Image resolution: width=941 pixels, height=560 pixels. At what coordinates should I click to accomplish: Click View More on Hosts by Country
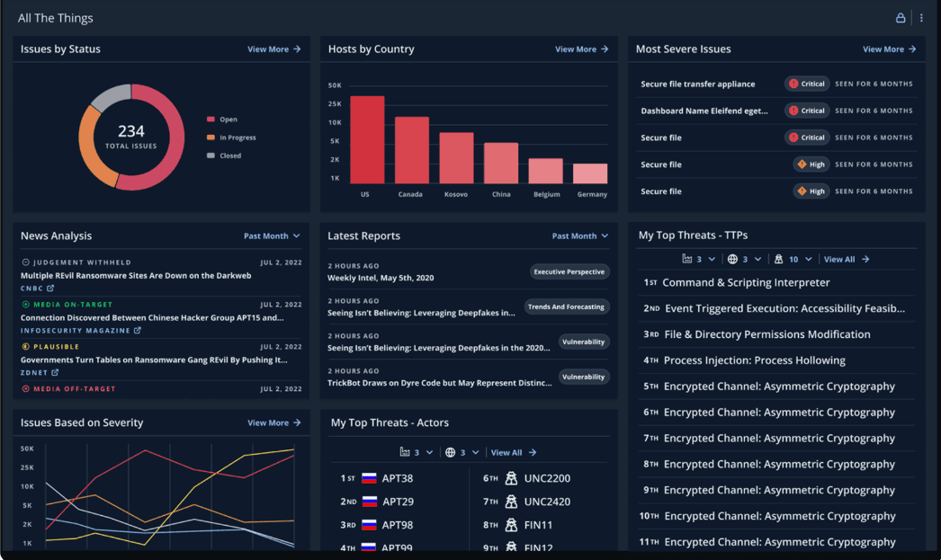coord(582,49)
